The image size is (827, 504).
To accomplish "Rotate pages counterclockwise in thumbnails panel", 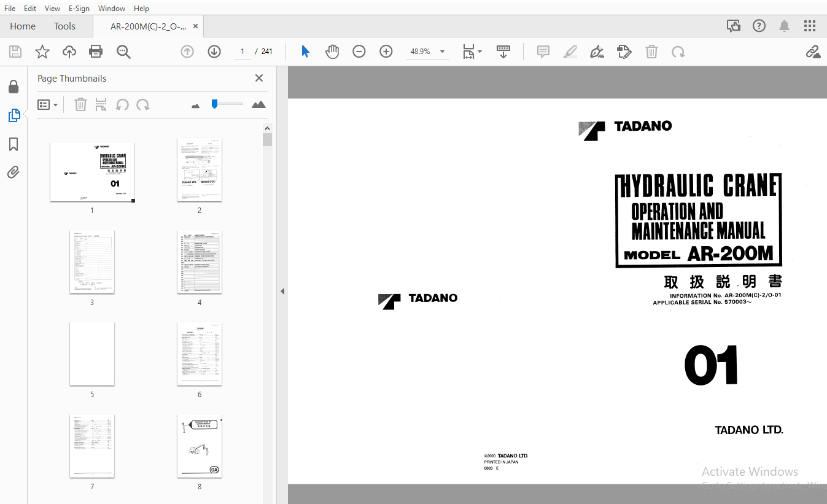I will [122, 104].
